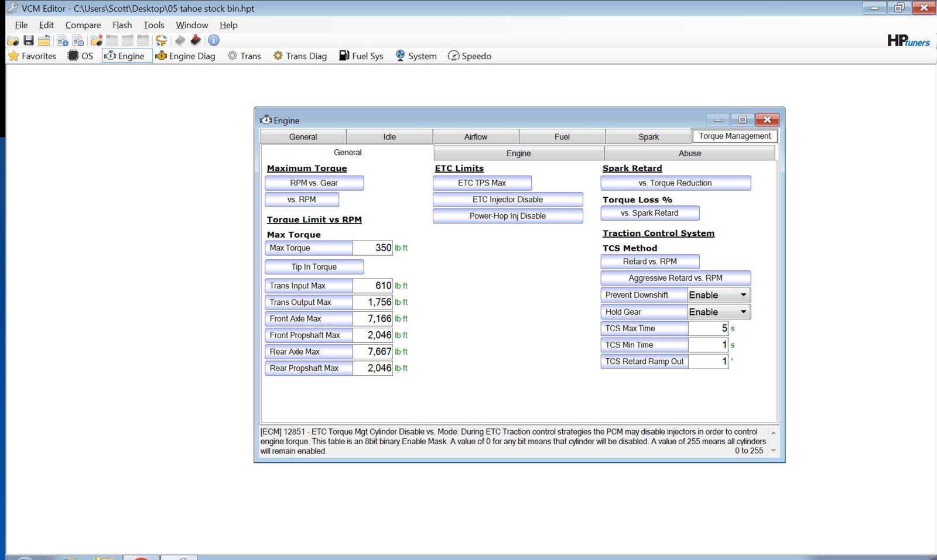Select the General tab next to Idle
This screenshot has height=560, width=937.
[303, 137]
